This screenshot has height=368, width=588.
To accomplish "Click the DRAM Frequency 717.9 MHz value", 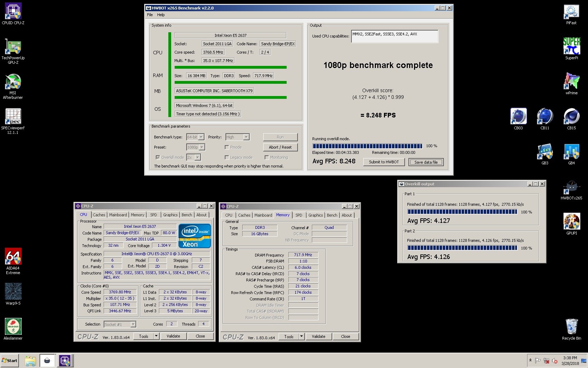I will pyautogui.click(x=303, y=255).
